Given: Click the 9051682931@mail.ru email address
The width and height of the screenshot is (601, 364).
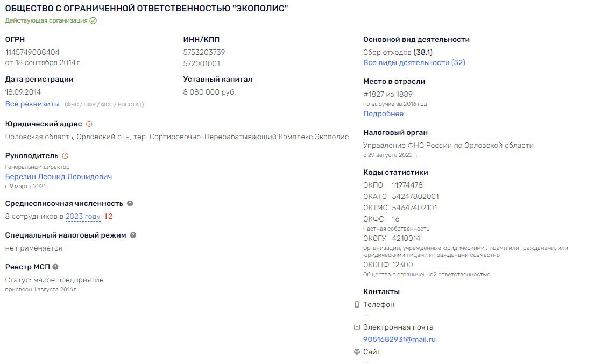Looking at the screenshot, I should (x=399, y=339).
